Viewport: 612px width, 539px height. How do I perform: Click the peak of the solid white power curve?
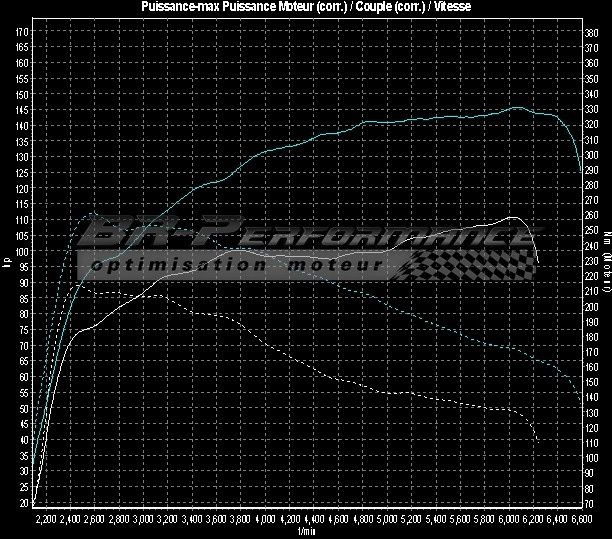point(511,217)
